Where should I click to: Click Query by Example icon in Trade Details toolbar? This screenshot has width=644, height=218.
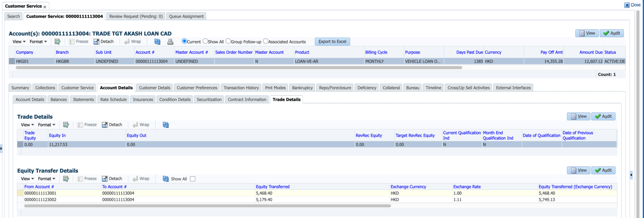click(66, 125)
